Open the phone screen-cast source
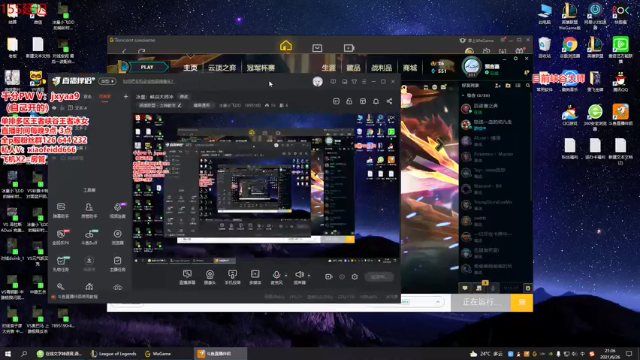640x360 pixels. point(232,277)
